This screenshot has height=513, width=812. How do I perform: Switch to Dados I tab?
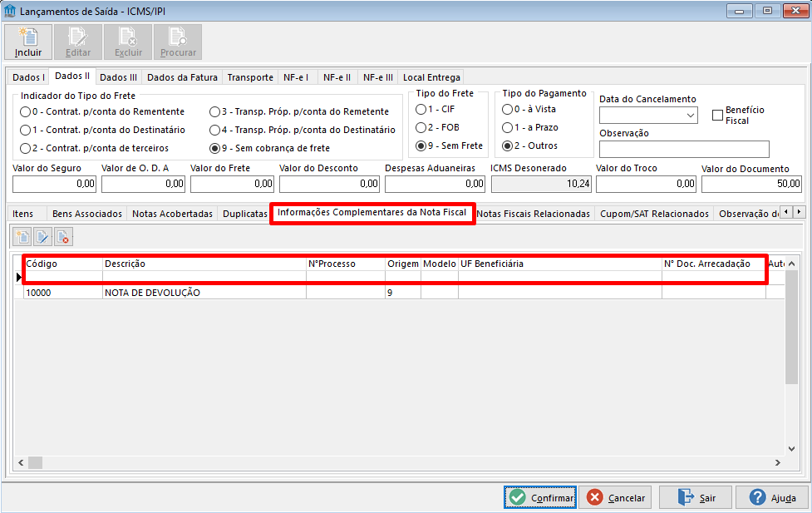point(28,77)
